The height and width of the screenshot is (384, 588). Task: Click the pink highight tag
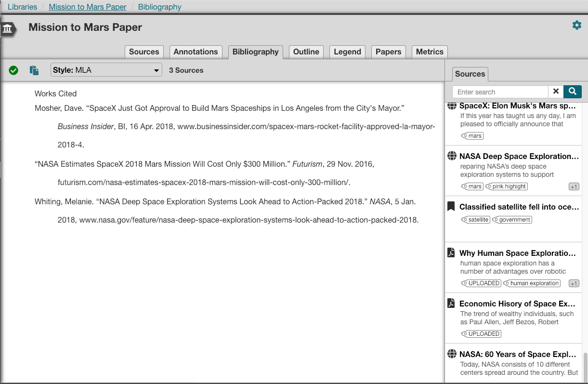[507, 186]
